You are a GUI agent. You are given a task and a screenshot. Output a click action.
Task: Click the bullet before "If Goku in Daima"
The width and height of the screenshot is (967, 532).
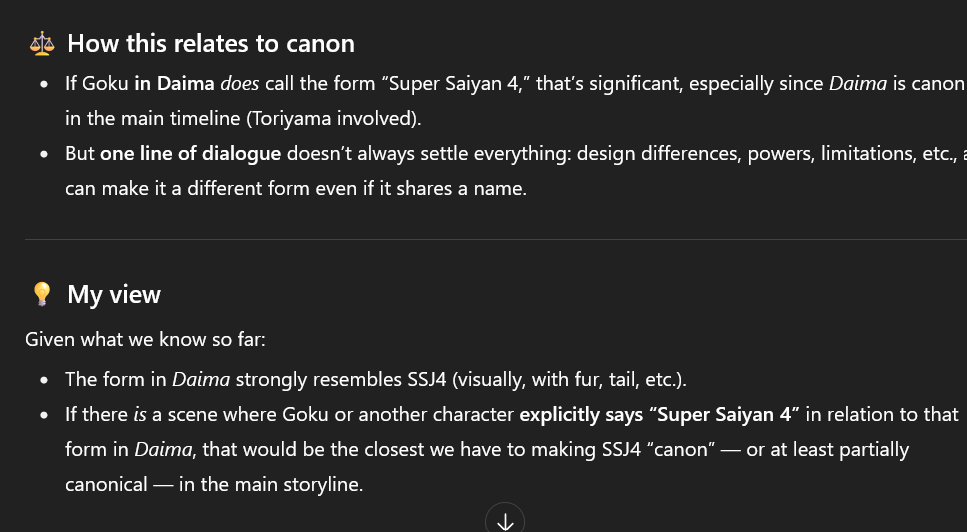(44, 84)
